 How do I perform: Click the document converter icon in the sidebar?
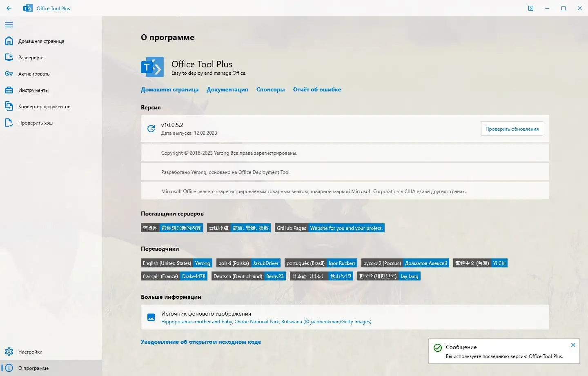pyautogui.click(x=9, y=106)
